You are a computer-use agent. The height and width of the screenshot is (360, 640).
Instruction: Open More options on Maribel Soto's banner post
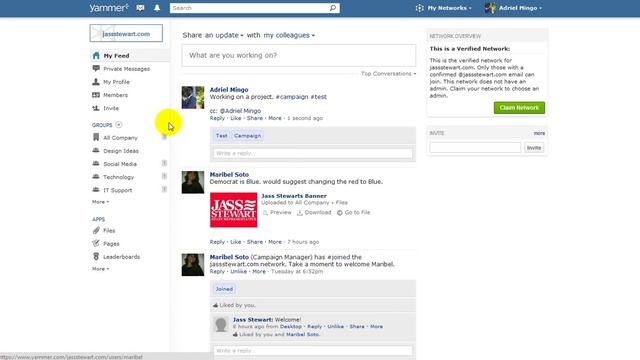tap(275, 242)
